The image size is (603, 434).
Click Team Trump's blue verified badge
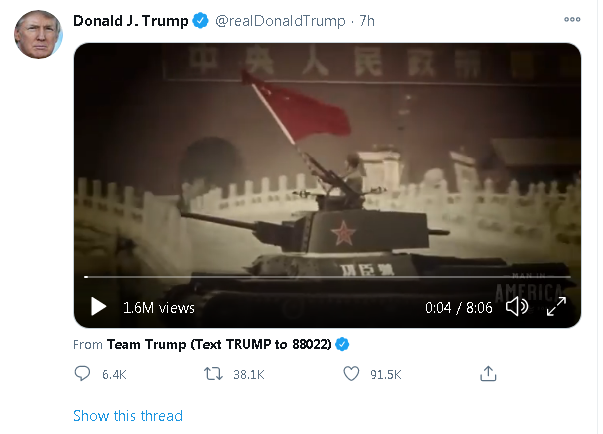click(x=342, y=344)
